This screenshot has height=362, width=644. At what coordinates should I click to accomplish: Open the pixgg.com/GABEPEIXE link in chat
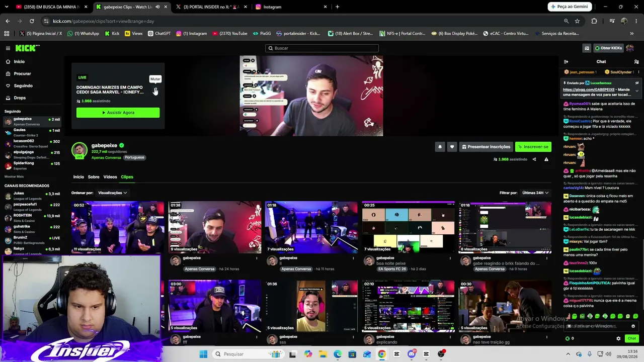(x=588, y=89)
